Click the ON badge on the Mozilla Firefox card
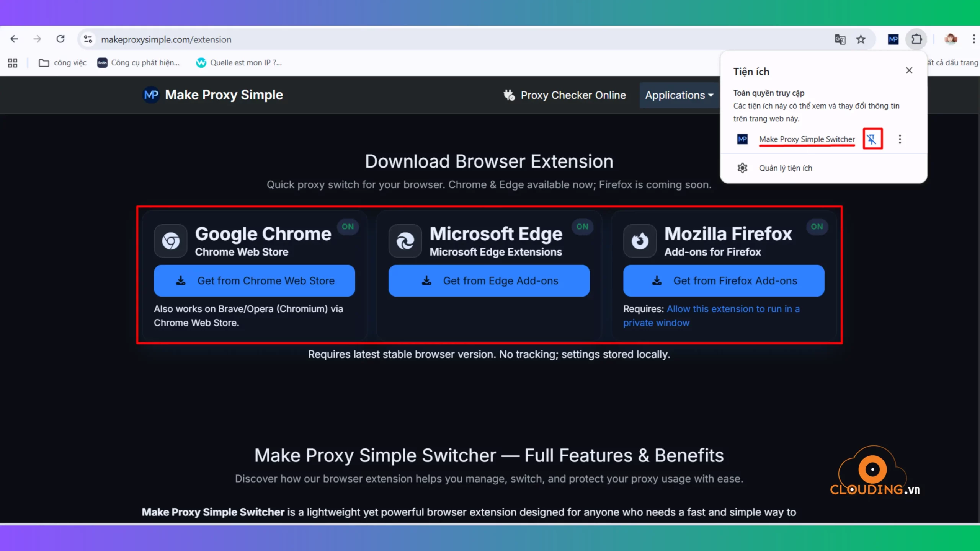This screenshot has width=980, height=551. (x=817, y=227)
